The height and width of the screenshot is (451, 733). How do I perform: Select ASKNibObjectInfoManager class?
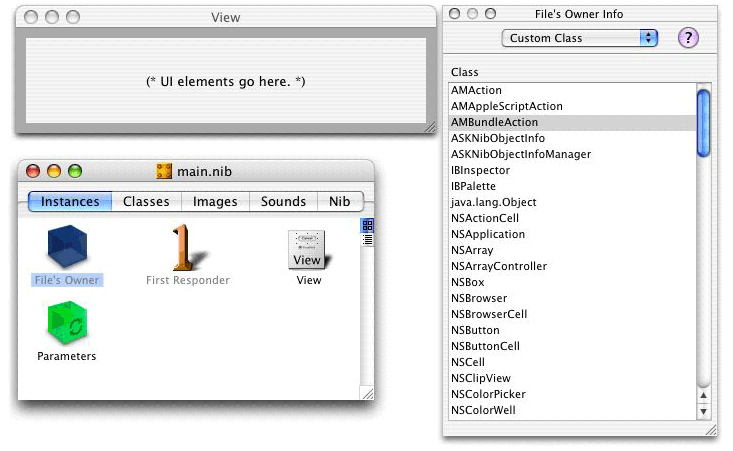[572, 154]
